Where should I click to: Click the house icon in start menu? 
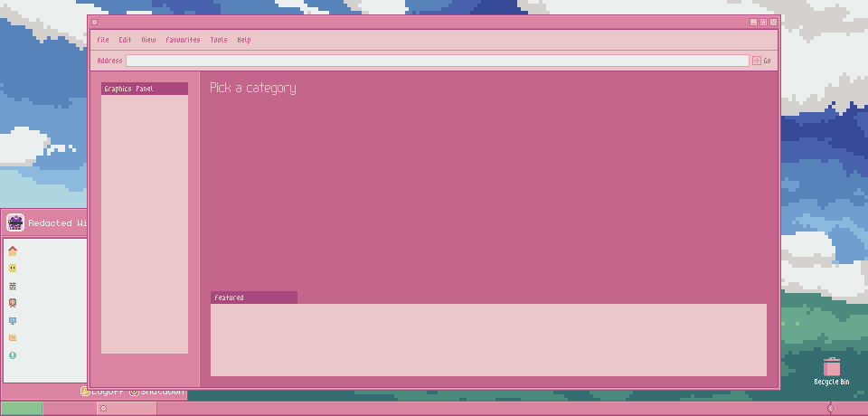tap(13, 251)
